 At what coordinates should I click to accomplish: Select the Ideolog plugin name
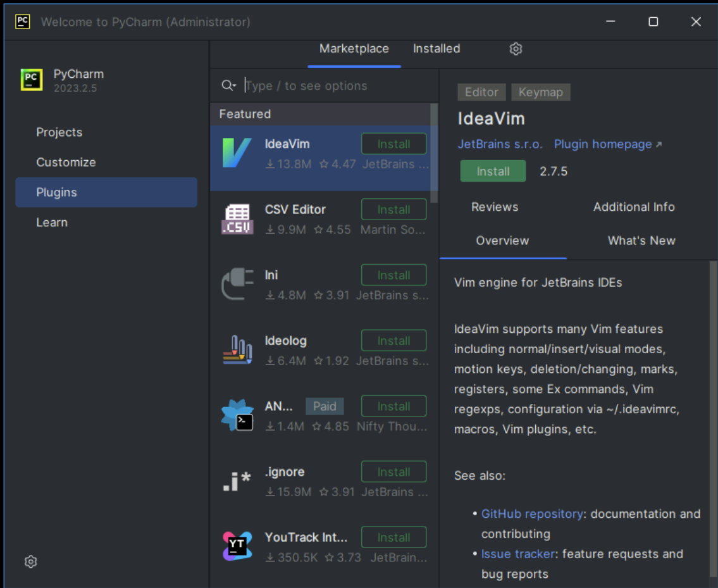(x=286, y=341)
